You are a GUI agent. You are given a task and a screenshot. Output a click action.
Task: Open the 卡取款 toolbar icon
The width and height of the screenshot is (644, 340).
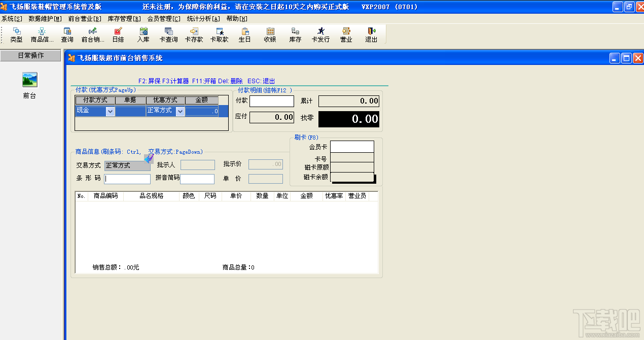click(x=219, y=35)
